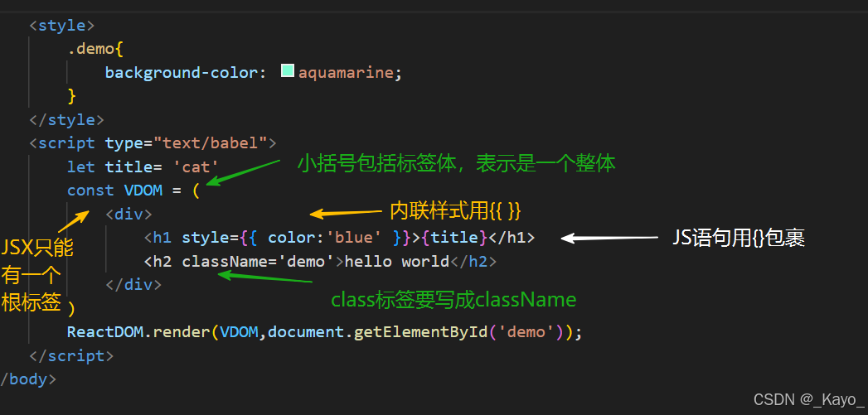Click the 'getElementById' method name
Screen dimensions: 868x415
[x=420, y=332]
